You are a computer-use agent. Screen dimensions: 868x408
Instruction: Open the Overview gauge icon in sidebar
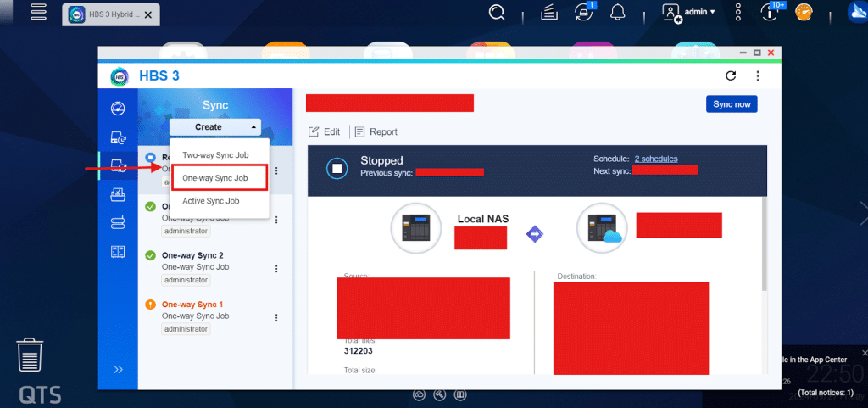[x=118, y=109]
